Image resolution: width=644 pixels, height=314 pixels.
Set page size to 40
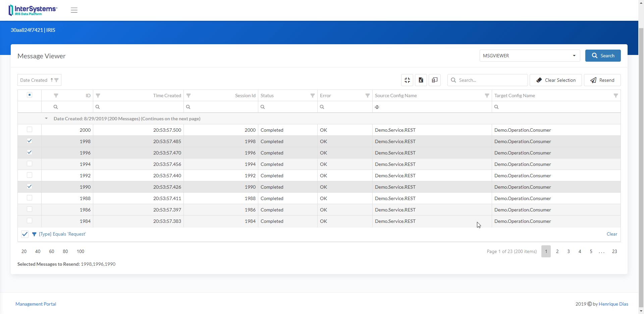pyautogui.click(x=38, y=251)
